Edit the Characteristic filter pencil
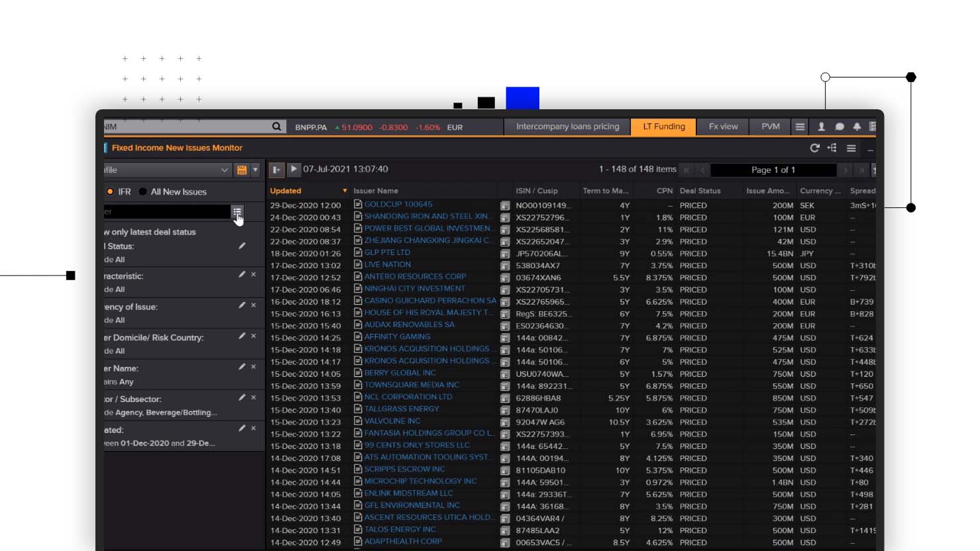The image size is (980, 551). (242, 274)
